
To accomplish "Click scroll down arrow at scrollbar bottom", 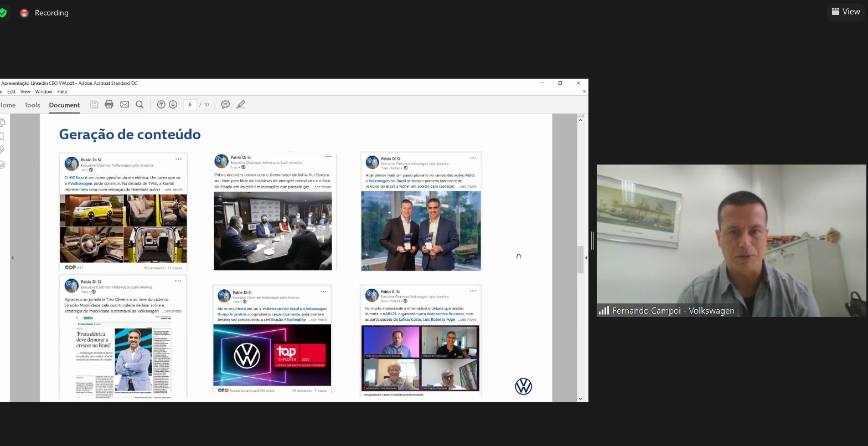I will point(581,398).
